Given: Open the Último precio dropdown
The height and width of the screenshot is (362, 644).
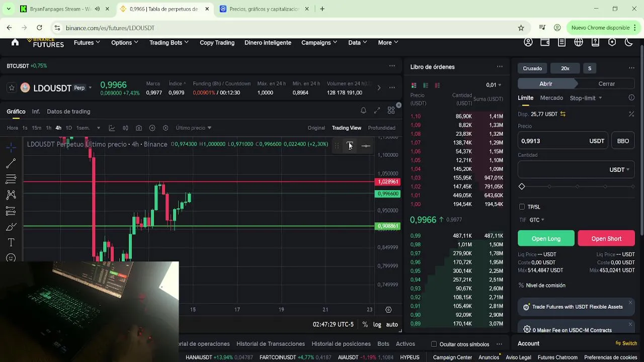Looking at the screenshot, I should pos(194,128).
